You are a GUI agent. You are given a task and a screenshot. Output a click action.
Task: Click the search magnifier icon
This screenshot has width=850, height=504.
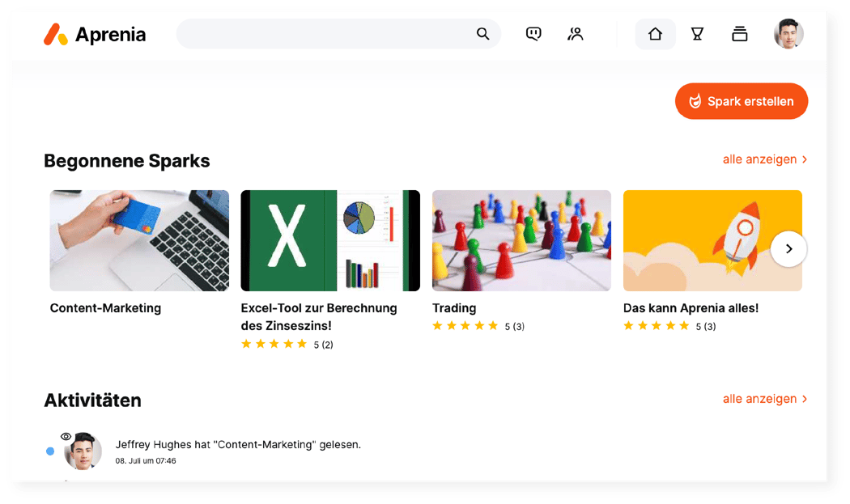click(482, 34)
